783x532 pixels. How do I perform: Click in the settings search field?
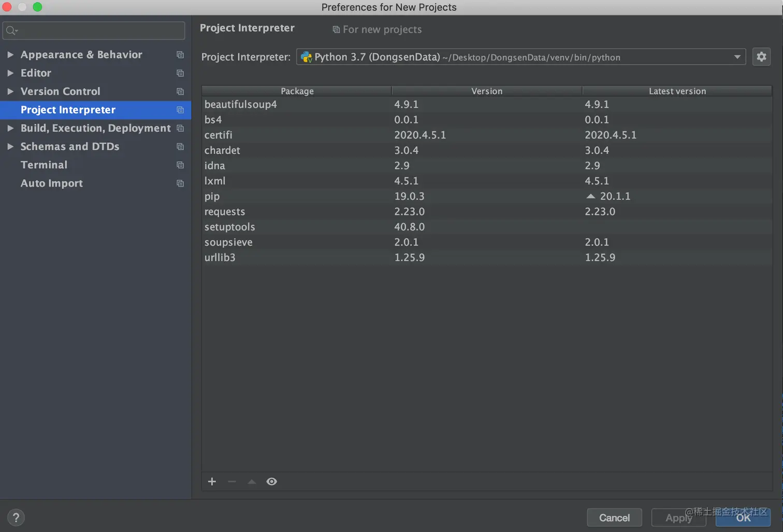(94, 31)
